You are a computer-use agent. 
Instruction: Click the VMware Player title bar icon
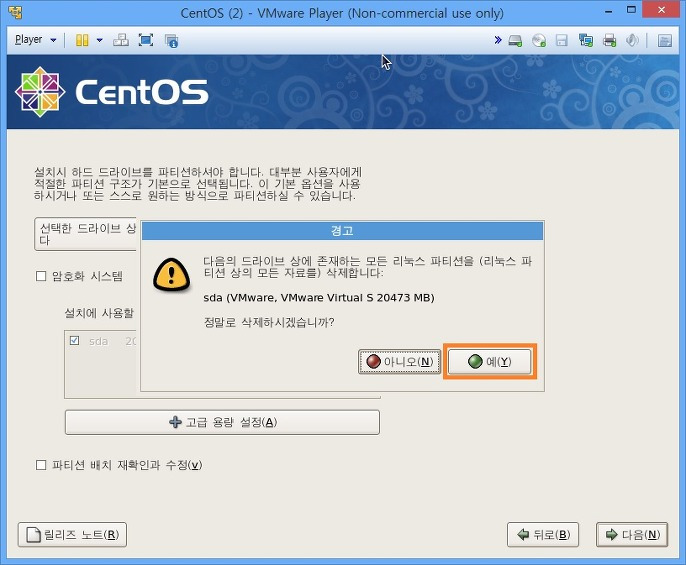[16, 12]
